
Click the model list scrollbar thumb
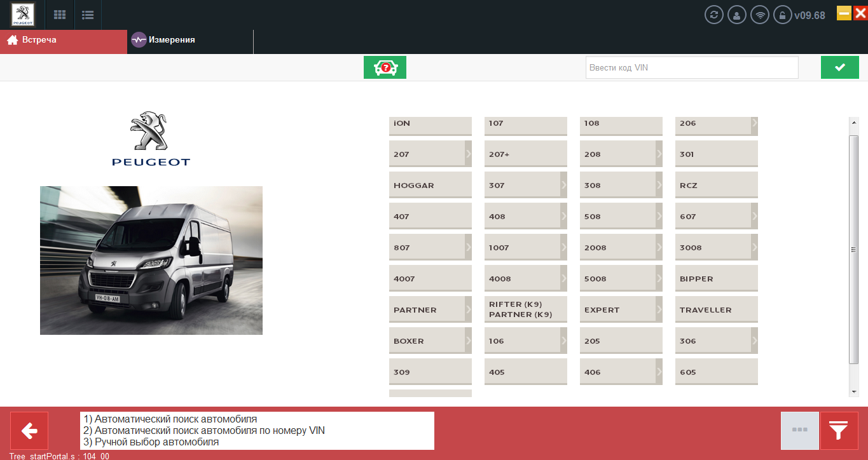click(854, 249)
